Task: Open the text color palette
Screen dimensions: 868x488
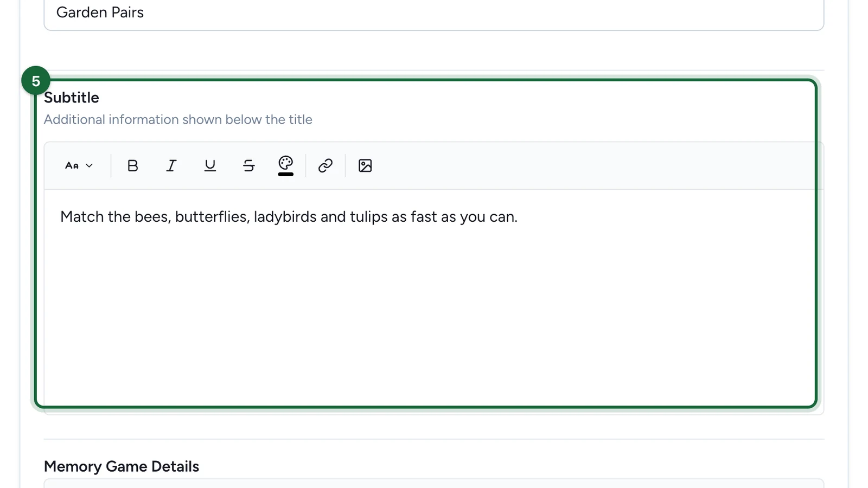Action: [x=286, y=165]
